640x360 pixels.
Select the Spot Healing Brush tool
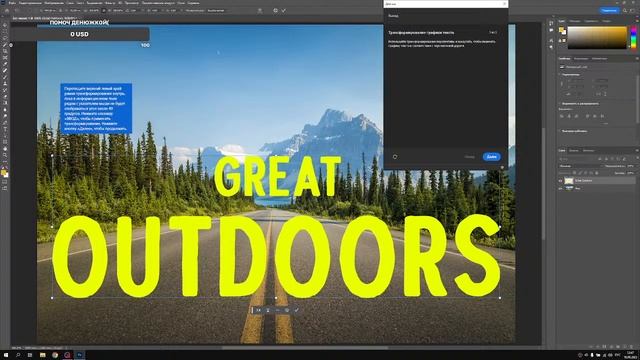[x=5, y=71]
